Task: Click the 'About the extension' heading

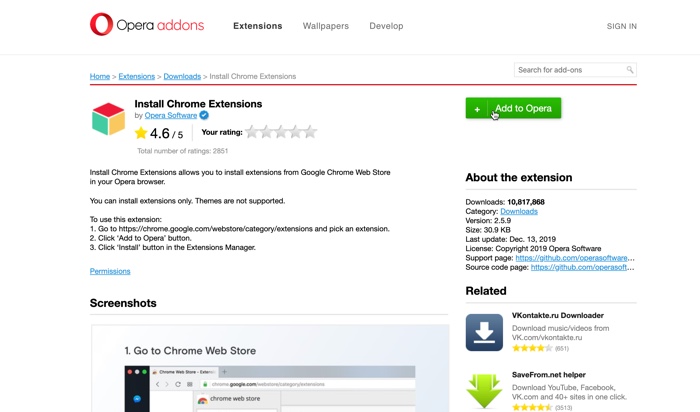Action: click(519, 177)
